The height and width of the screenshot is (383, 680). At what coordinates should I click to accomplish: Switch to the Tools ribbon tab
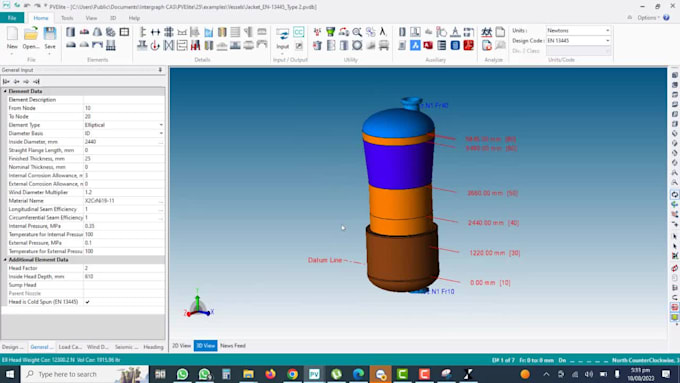tap(67, 18)
